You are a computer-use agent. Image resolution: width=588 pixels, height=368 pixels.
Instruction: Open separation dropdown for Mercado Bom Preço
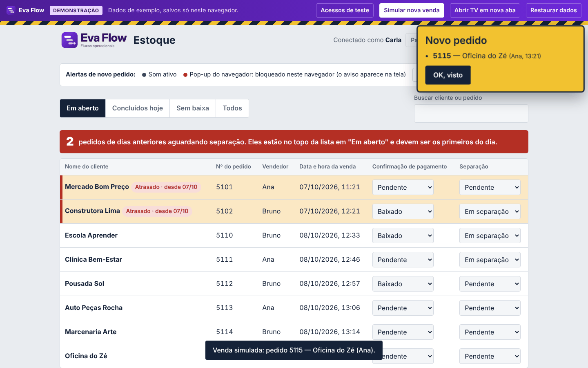tap(490, 187)
